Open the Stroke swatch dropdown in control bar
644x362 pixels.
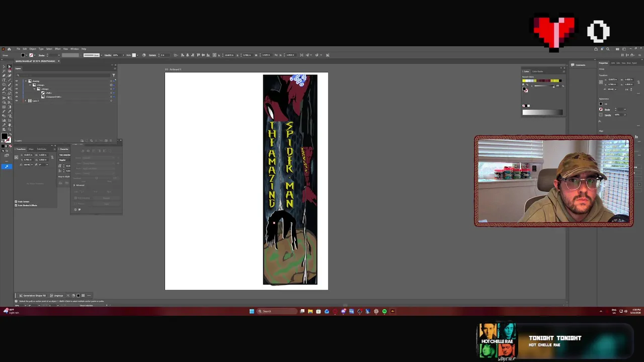tap(35, 55)
